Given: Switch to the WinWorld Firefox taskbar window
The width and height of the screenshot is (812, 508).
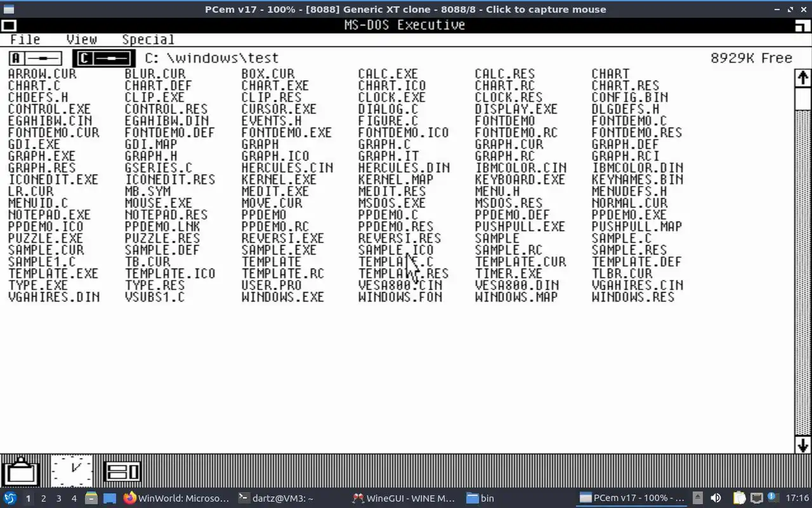Looking at the screenshot, I should click(177, 498).
